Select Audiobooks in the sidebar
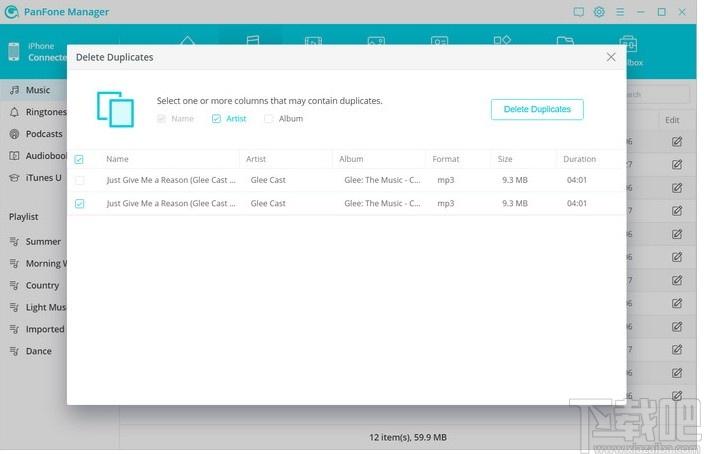Image resolution: width=704 pixels, height=454 pixels. click(x=34, y=156)
